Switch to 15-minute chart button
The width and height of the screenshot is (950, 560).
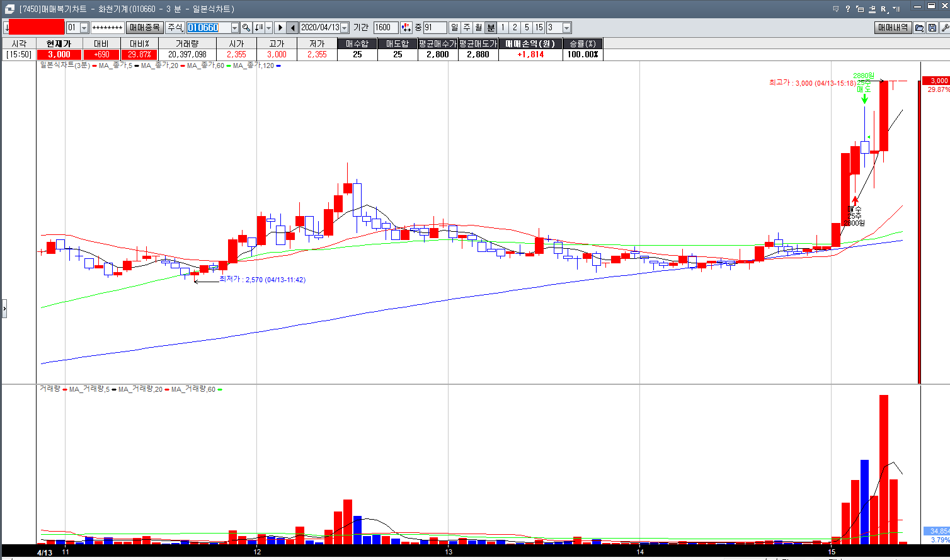(x=539, y=28)
